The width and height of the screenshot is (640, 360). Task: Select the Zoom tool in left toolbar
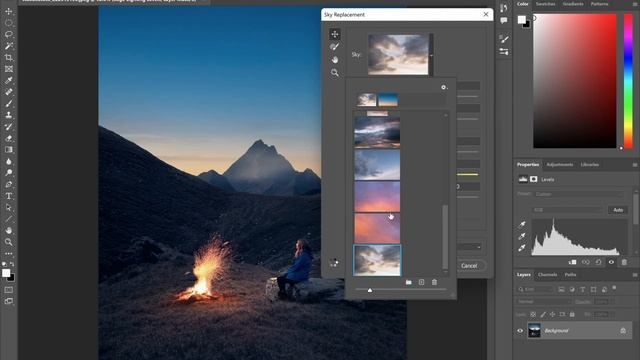[x=9, y=242]
